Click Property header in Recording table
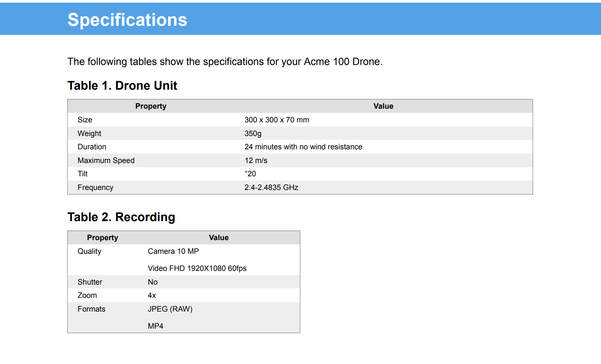Screen dimensions: 601x364 (102, 238)
